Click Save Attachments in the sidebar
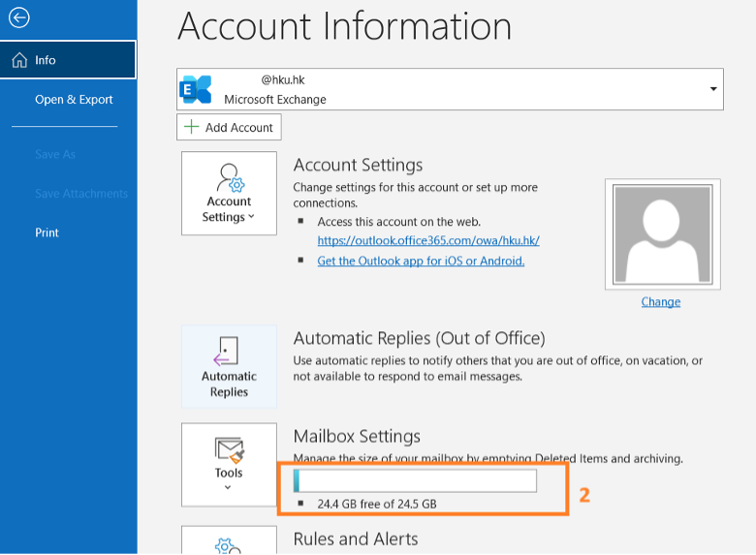Image resolution: width=756 pixels, height=555 pixels. pos(81,194)
